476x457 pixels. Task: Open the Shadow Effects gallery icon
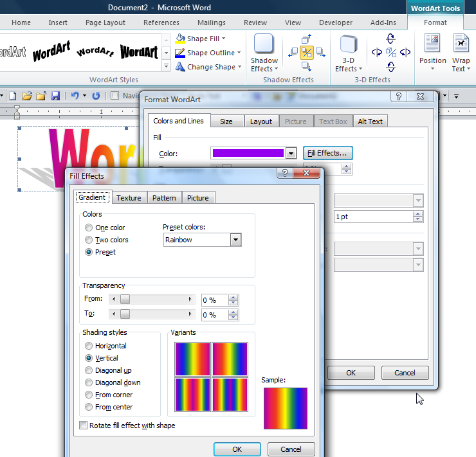coord(264,44)
